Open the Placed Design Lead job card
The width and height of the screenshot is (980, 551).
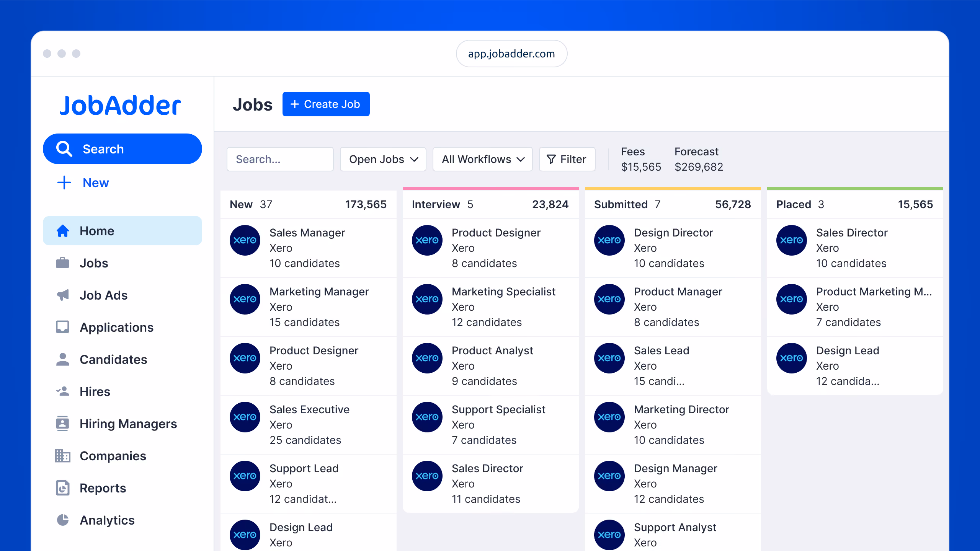(855, 366)
